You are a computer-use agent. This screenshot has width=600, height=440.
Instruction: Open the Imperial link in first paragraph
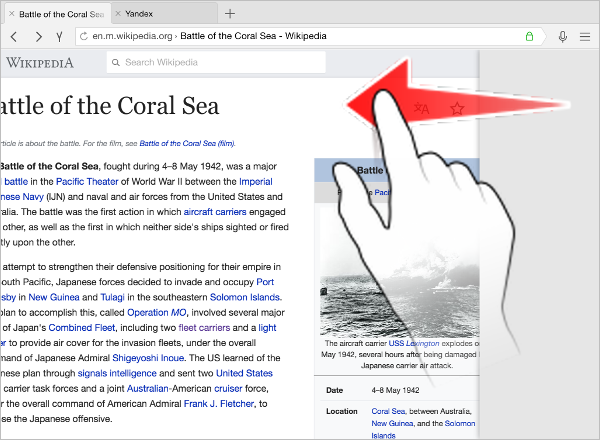pyautogui.click(x=256, y=181)
